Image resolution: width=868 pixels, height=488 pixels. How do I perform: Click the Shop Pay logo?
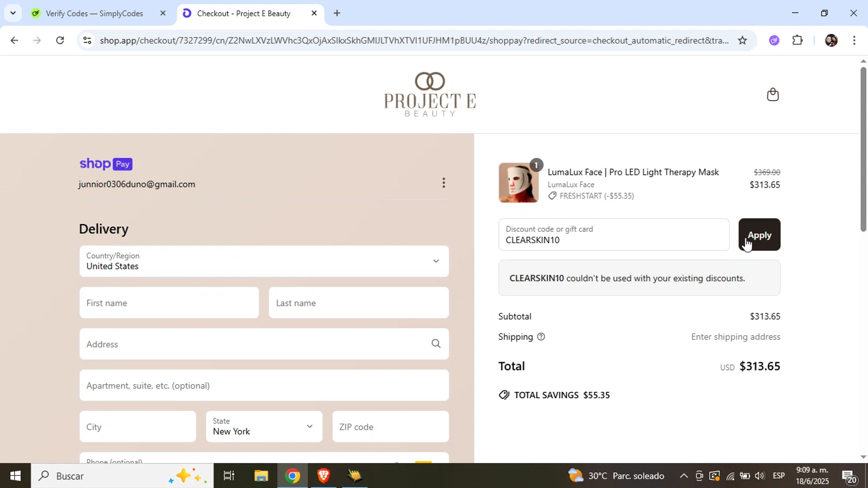tap(106, 164)
